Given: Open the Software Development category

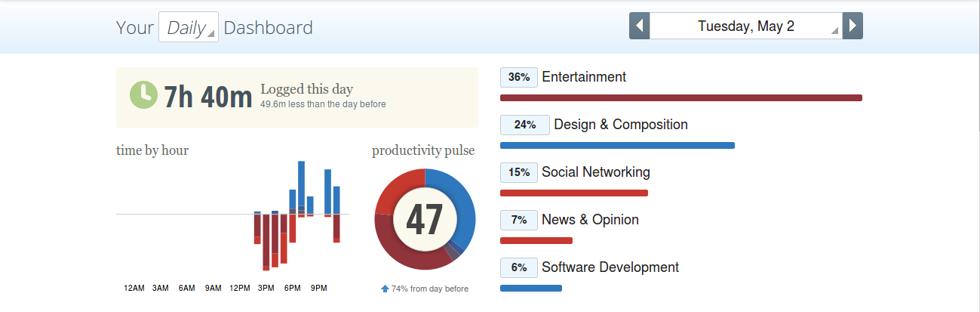Looking at the screenshot, I should pos(610,267).
